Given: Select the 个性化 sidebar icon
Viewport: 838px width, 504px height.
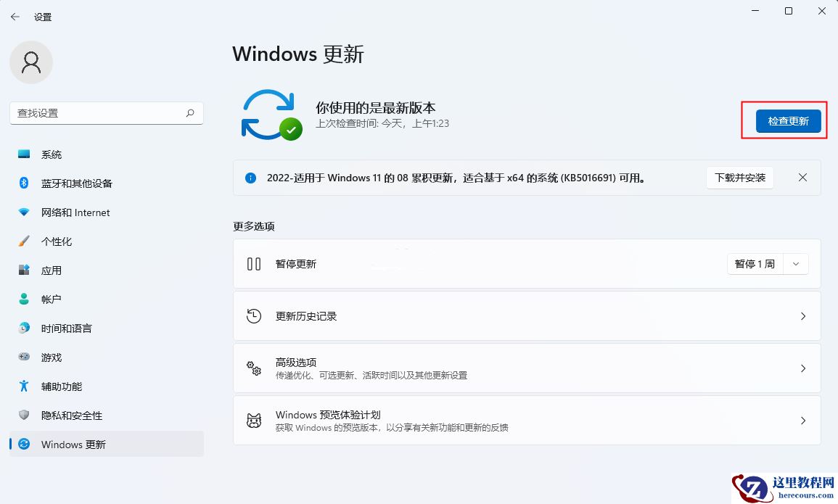Looking at the screenshot, I should pyautogui.click(x=22, y=241).
